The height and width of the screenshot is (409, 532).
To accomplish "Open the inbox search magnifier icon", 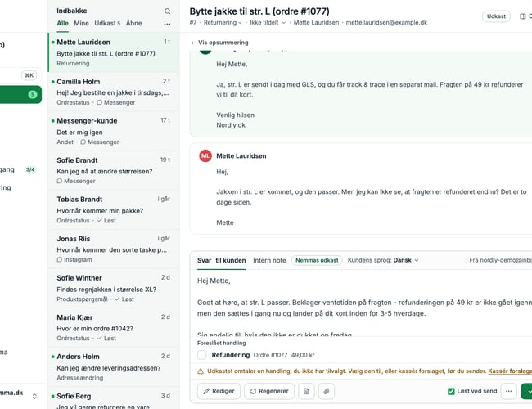I will pyautogui.click(x=167, y=11).
